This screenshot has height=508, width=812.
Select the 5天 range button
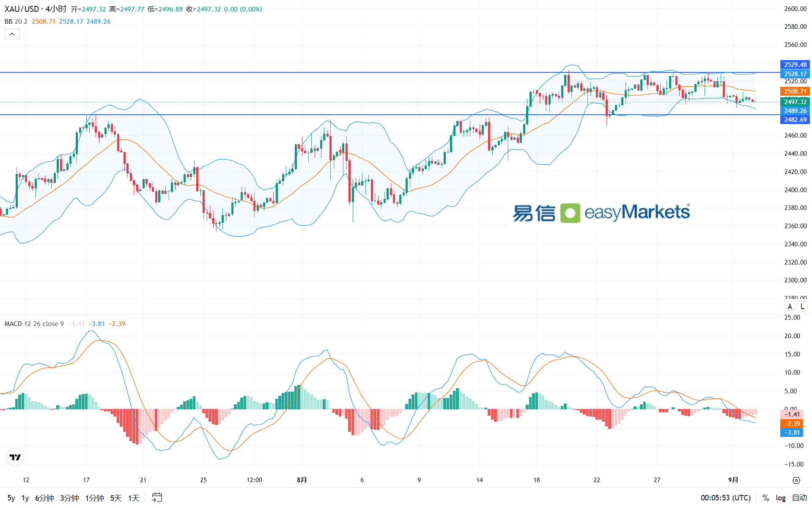(x=116, y=498)
